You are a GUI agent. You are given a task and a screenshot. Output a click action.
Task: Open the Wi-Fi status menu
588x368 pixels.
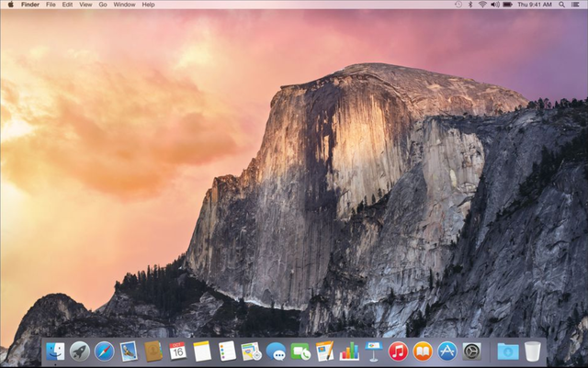(482, 5)
